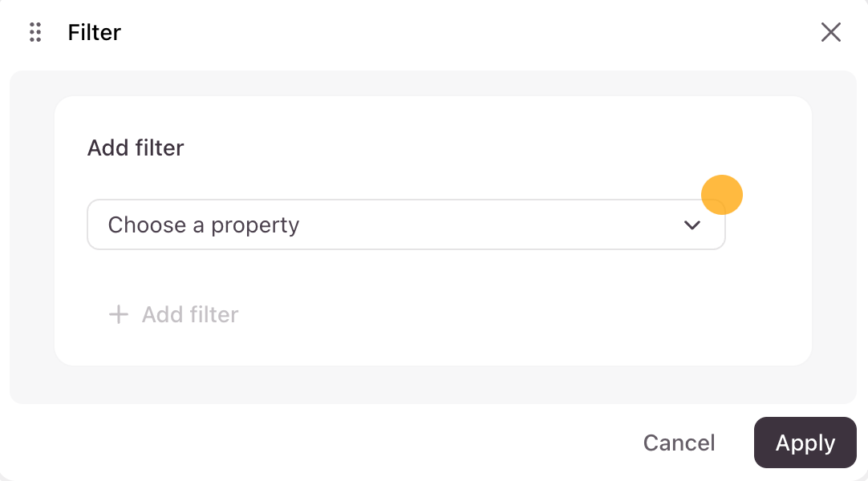
Task: Click the 'Add filter' section heading
Action: pyautogui.click(x=136, y=148)
